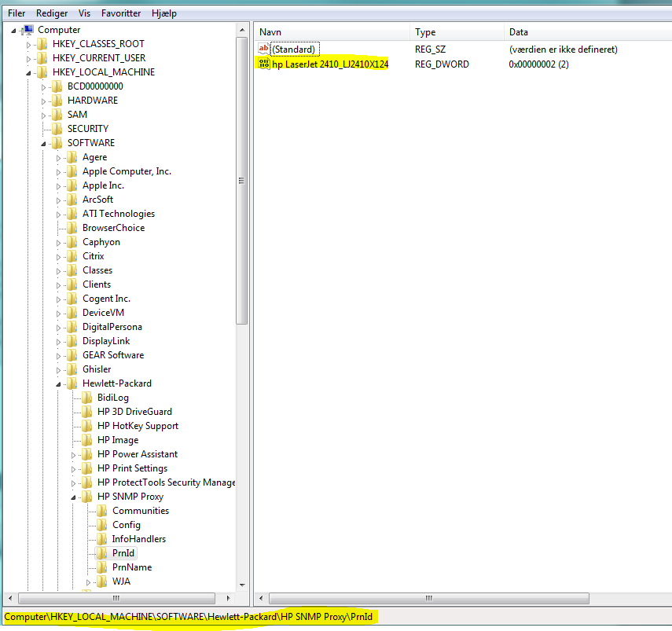Select the DigitalPersona key
Image resolution: width=672 pixels, height=631 pixels.
112,327
